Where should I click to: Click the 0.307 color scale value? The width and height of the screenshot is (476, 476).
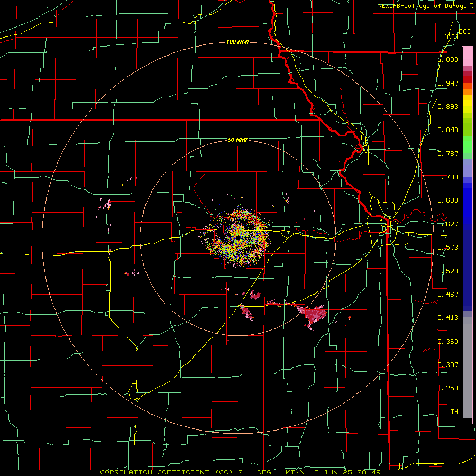coord(448,364)
